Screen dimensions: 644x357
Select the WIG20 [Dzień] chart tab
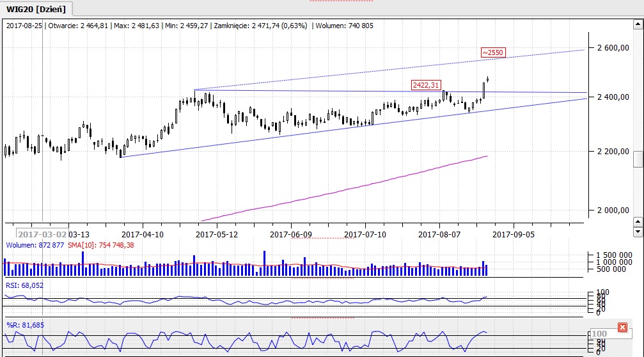click(36, 8)
